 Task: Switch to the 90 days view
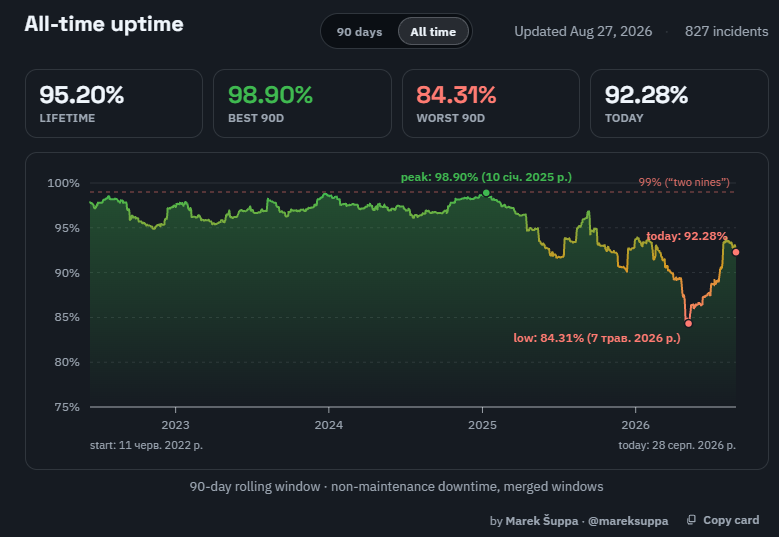click(x=359, y=32)
